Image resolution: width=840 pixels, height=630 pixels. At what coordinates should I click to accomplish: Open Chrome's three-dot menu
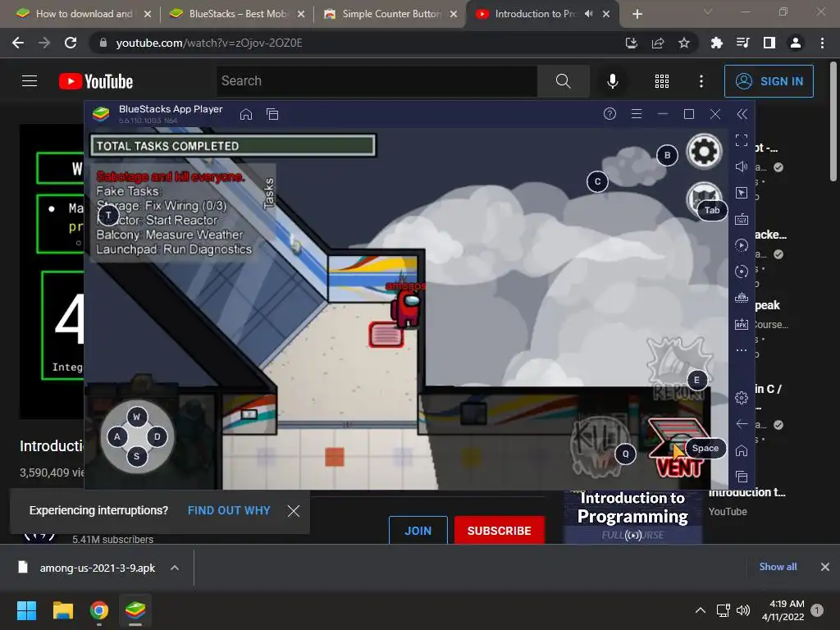(x=822, y=43)
